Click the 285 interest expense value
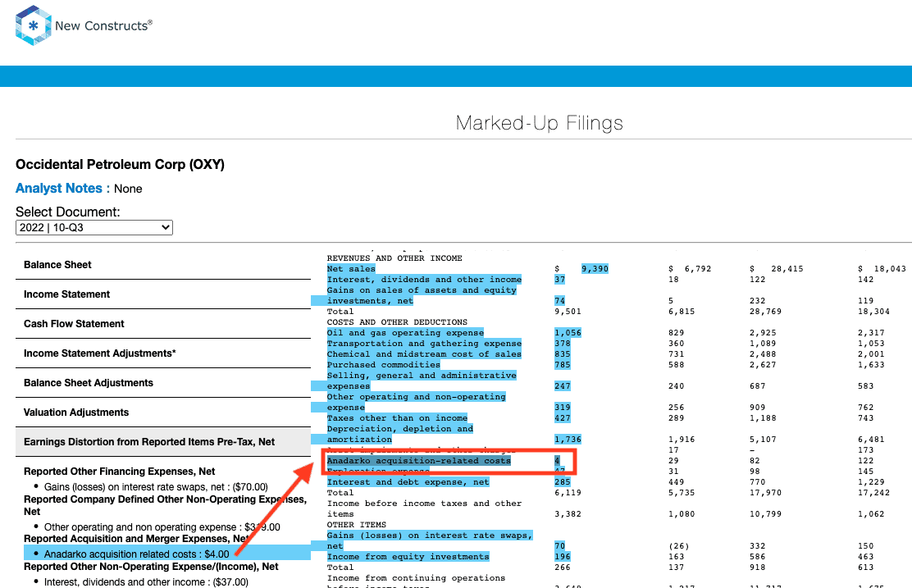 point(563,481)
